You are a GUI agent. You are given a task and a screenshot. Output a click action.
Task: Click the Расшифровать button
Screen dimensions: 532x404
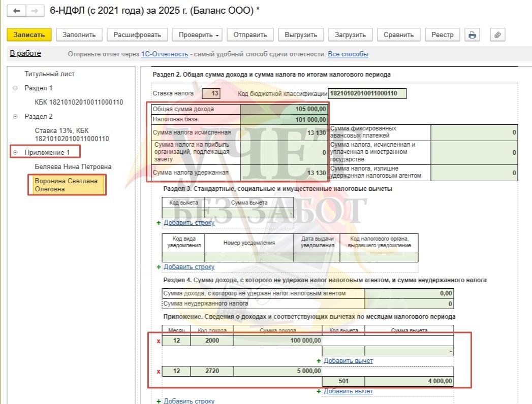[x=137, y=35]
